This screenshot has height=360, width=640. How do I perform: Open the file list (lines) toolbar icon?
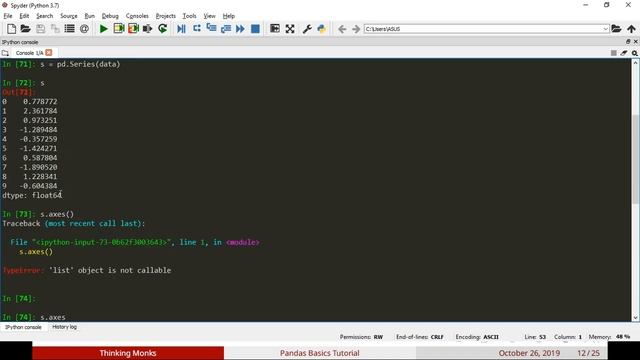[x=70, y=29]
